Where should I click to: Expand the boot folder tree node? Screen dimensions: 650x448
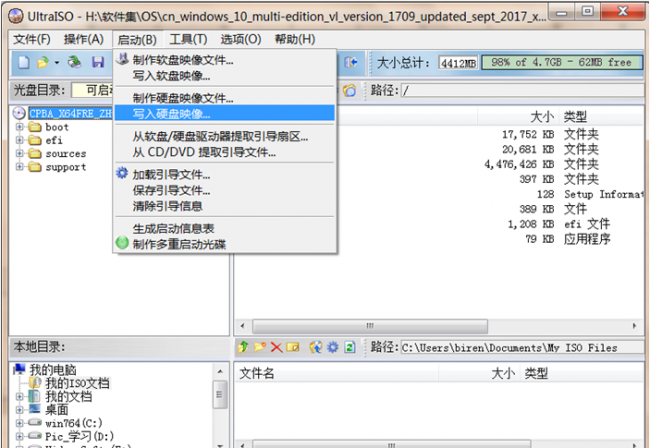(19, 126)
